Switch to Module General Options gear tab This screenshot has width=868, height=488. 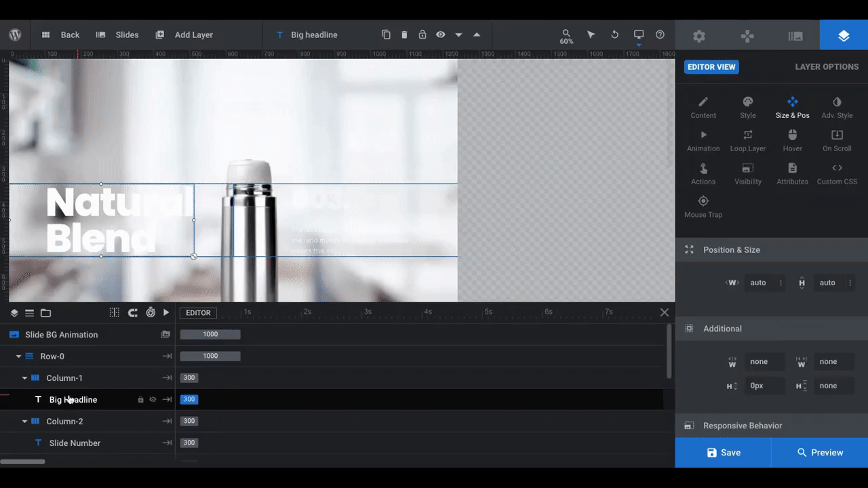pyautogui.click(x=699, y=36)
